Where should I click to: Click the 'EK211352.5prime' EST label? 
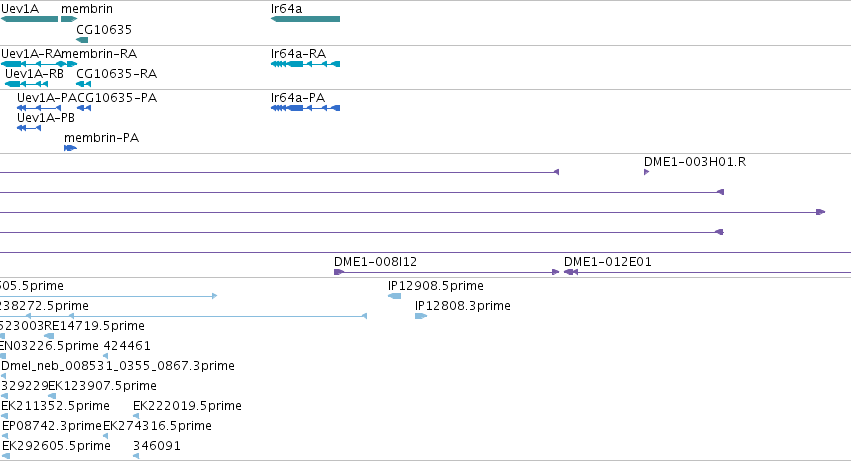(55, 406)
